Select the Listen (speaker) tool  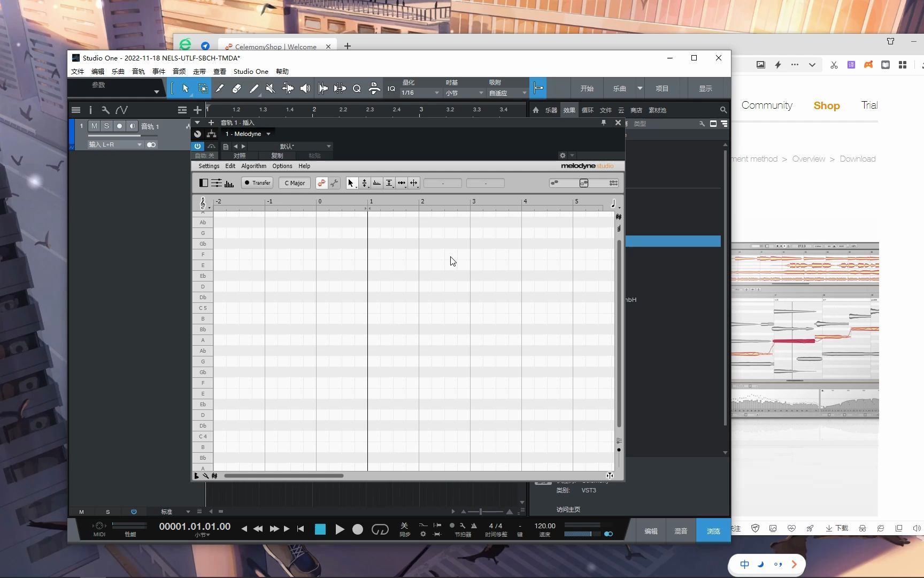tap(305, 88)
